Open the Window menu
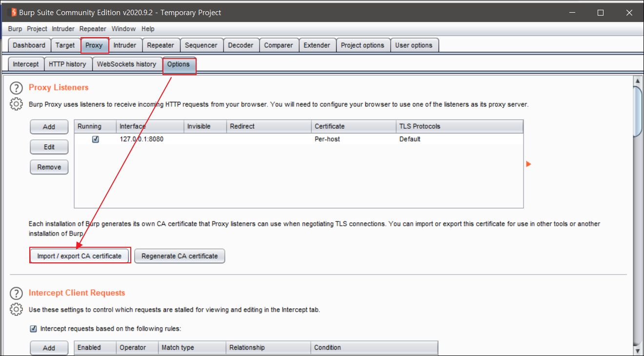This screenshot has height=356, width=644. click(123, 29)
